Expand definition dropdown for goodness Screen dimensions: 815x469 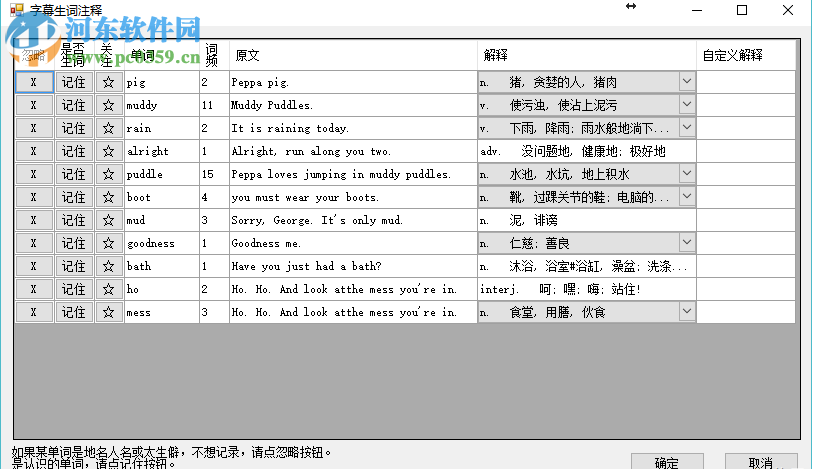click(x=687, y=242)
